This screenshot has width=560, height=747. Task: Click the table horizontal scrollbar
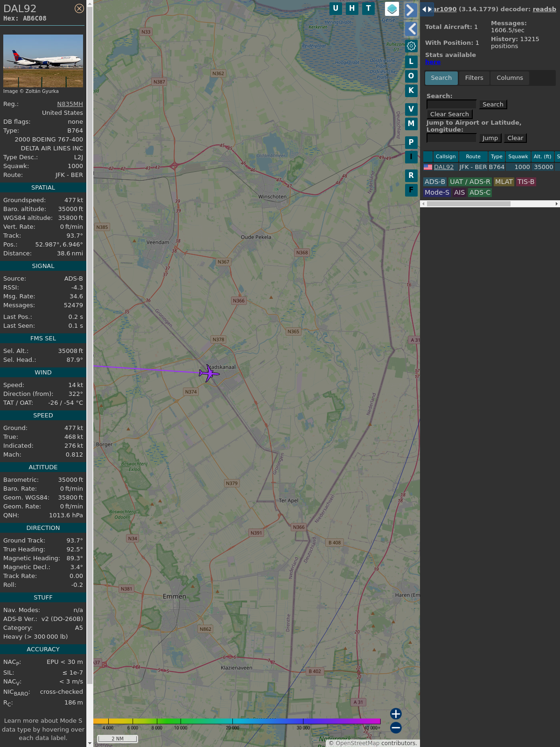[469, 204]
